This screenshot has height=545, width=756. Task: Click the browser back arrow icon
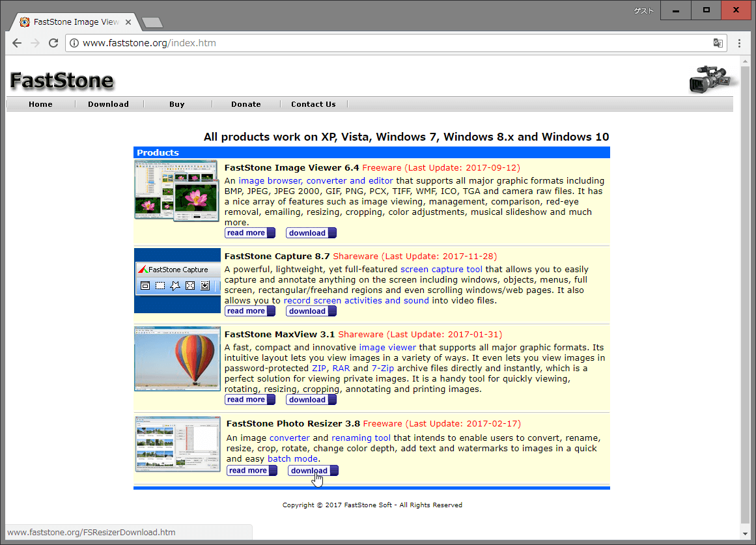click(17, 43)
